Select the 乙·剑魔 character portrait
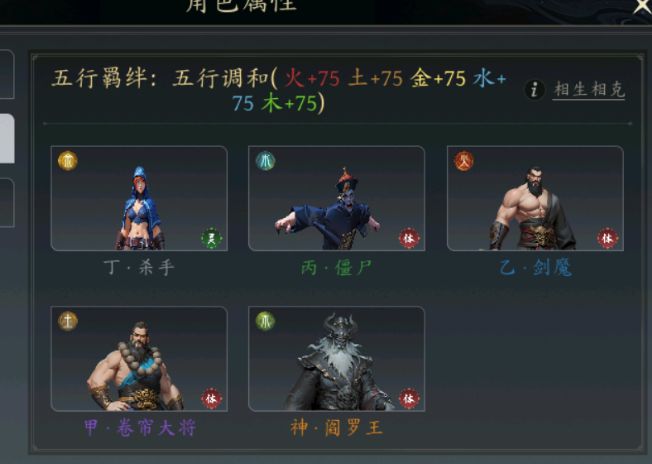 (x=535, y=198)
